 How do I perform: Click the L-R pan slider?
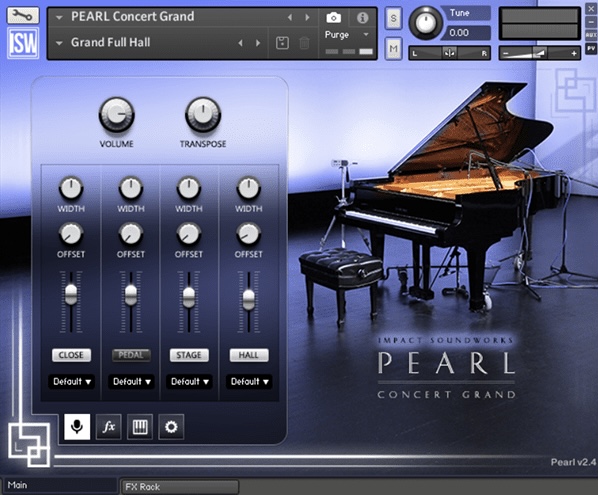point(449,53)
